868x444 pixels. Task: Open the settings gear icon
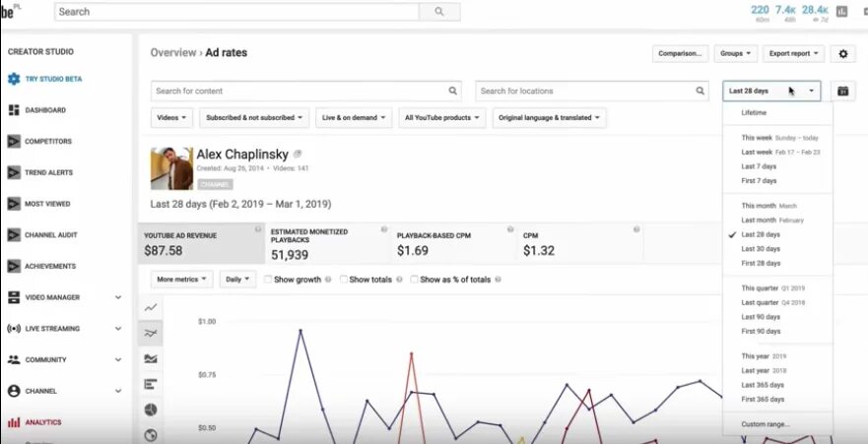coord(843,53)
